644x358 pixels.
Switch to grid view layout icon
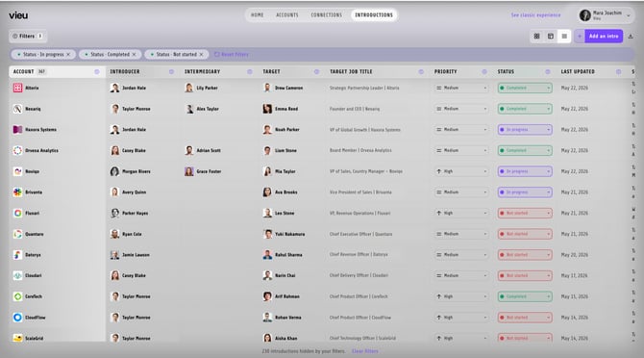coord(536,37)
